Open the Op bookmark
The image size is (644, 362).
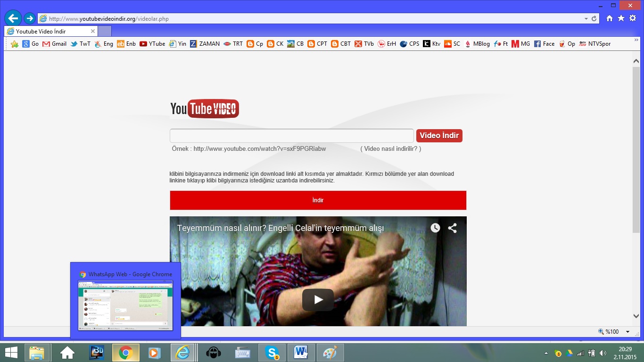pyautogui.click(x=567, y=44)
